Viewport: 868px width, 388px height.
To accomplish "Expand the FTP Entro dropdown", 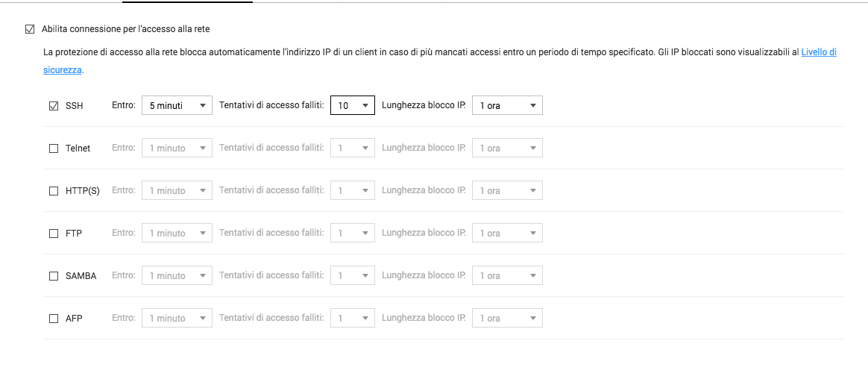I will click(177, 234).
